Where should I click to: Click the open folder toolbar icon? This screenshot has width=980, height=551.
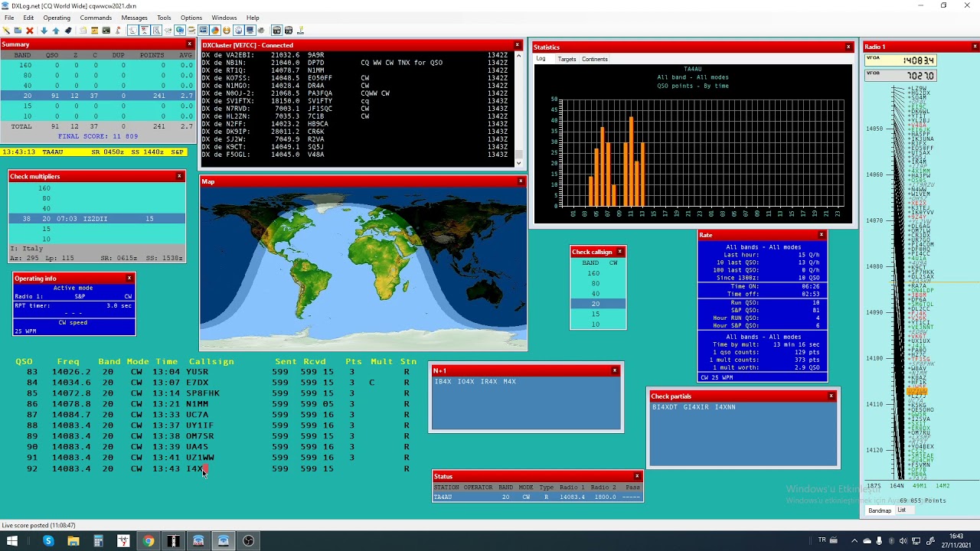point(18,31)
